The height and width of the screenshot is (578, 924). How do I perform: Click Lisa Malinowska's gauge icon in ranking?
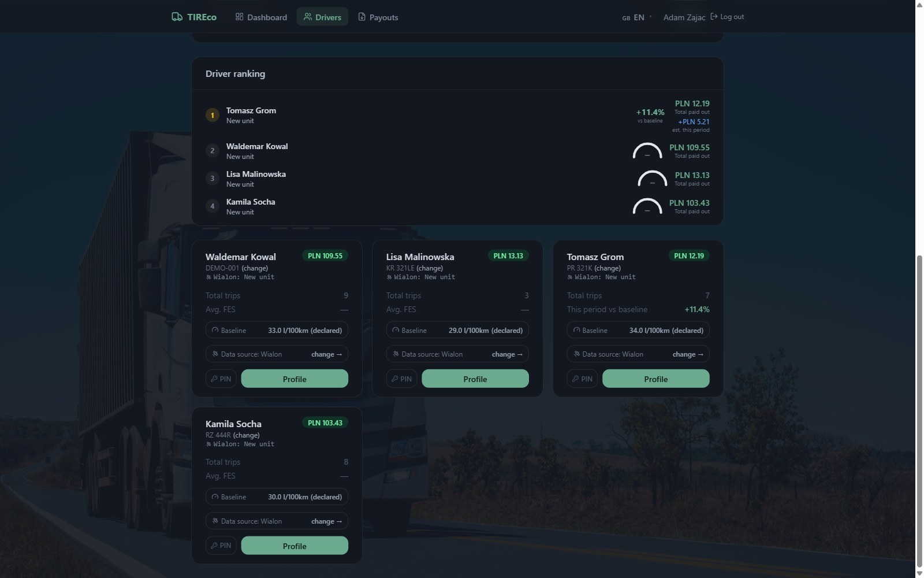[x=652, y=179]
